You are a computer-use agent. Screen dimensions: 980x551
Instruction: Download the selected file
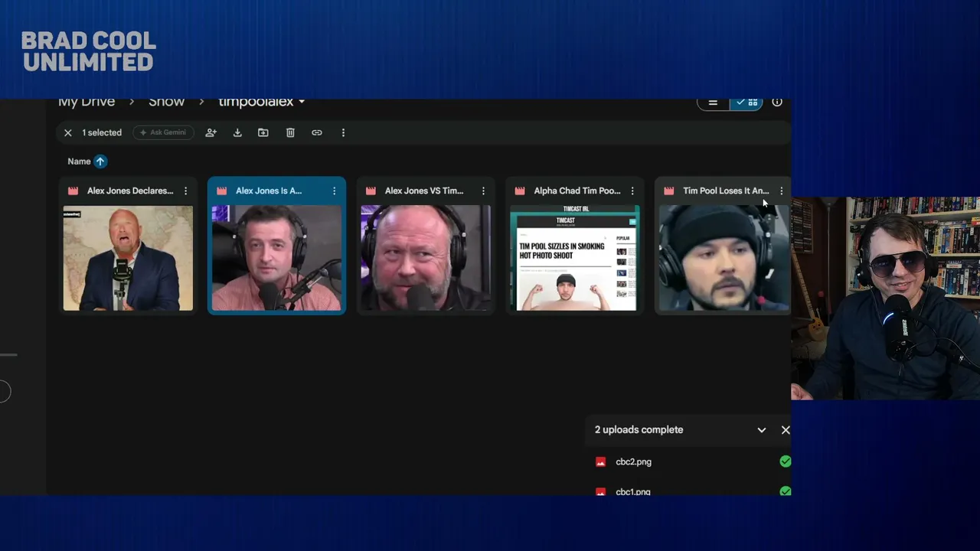click(x=237, y=133)
